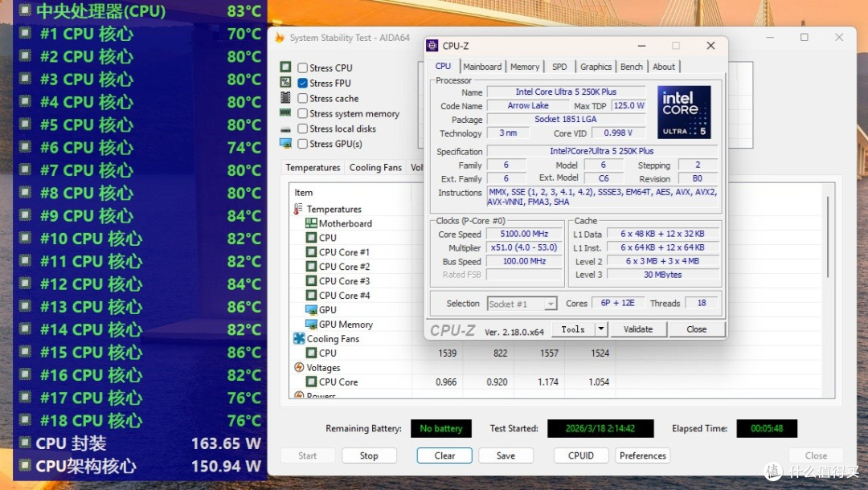The image size is (868, 490).
Task: Click the Temperatures thermometer icon in item list
Action: tap(298, 209)
